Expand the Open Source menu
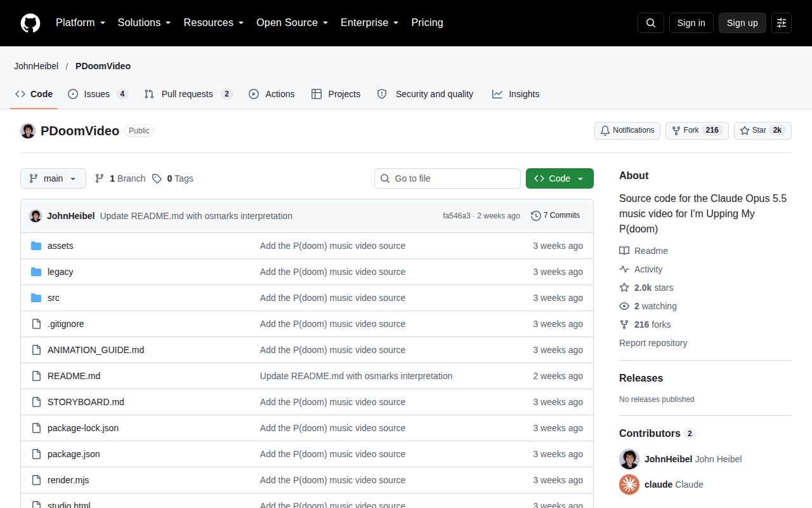 [x=292, y=23]
